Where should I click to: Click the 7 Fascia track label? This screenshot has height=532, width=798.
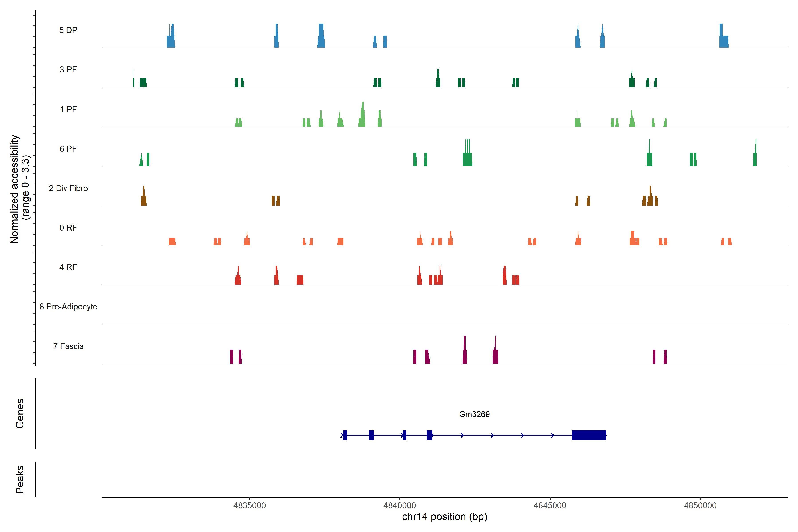tap(68, 346)
